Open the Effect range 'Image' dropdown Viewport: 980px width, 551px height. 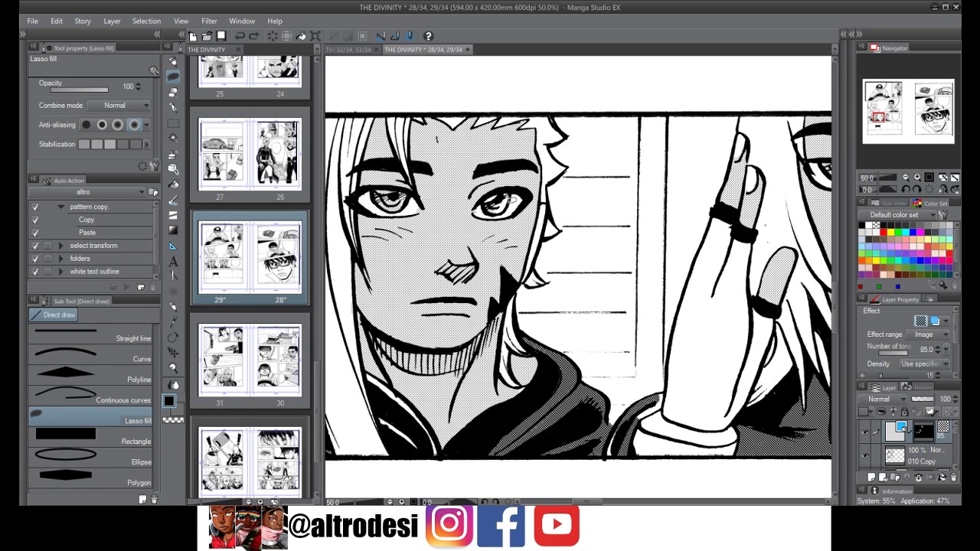click(x=928, y=334)
